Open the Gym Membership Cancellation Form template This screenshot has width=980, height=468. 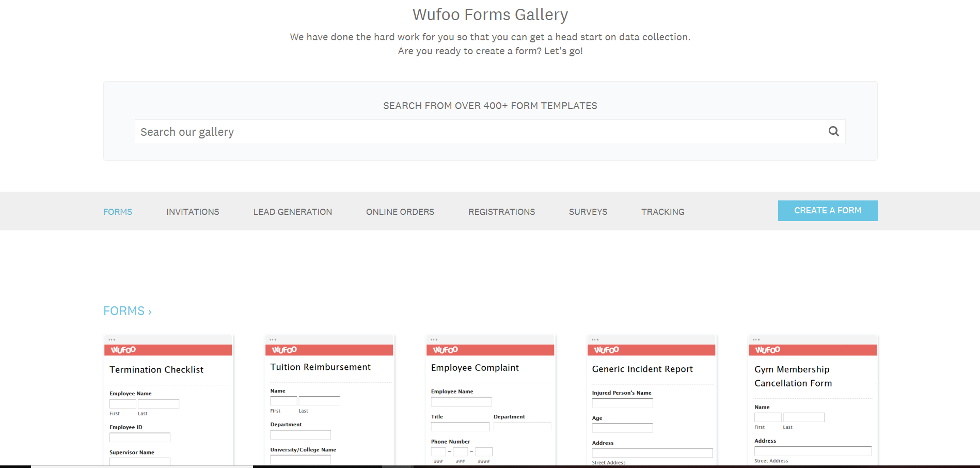[813, 400]
